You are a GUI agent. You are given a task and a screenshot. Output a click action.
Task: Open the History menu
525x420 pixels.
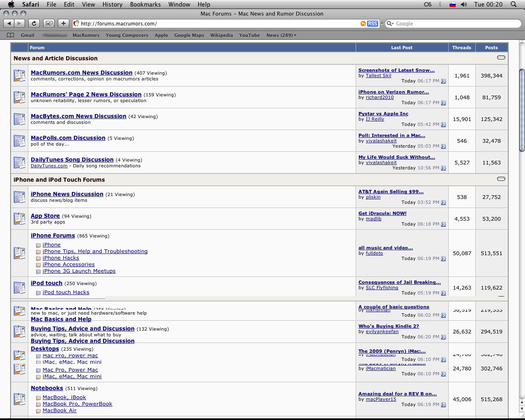(x=112, y=5)
